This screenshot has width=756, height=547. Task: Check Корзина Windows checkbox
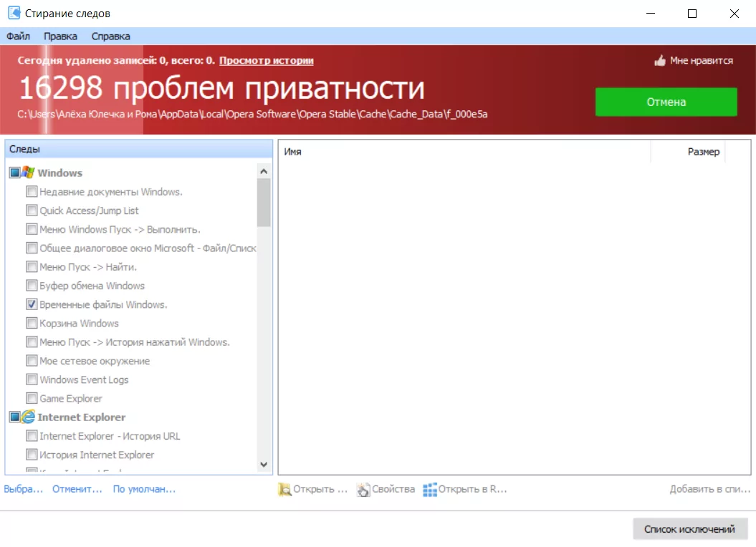(x=32, y=323)
